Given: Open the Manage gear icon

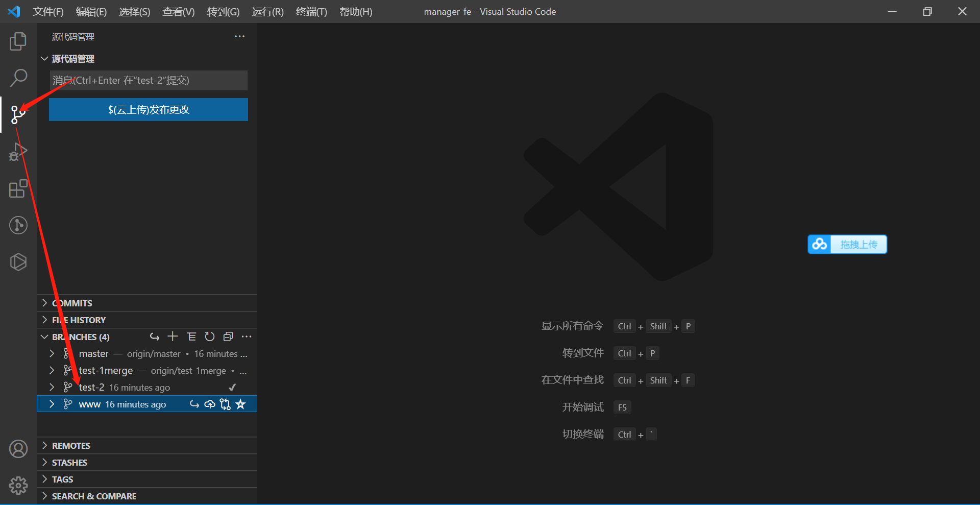Looking at the screenshot, I should pos(18,486).
